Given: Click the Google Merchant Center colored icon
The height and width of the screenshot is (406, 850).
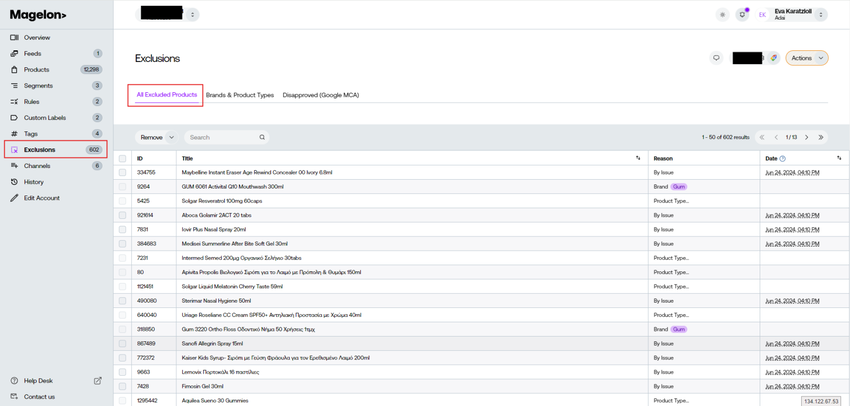Looking at the screenshot, I should click(774, 58).
